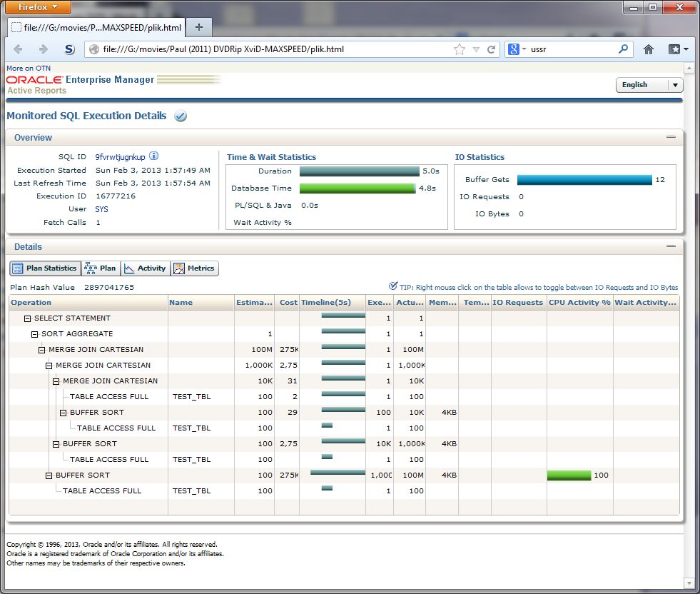700x594 pixels.
Task: Click the Estimated rows column header
Action: tap(255, 303)
